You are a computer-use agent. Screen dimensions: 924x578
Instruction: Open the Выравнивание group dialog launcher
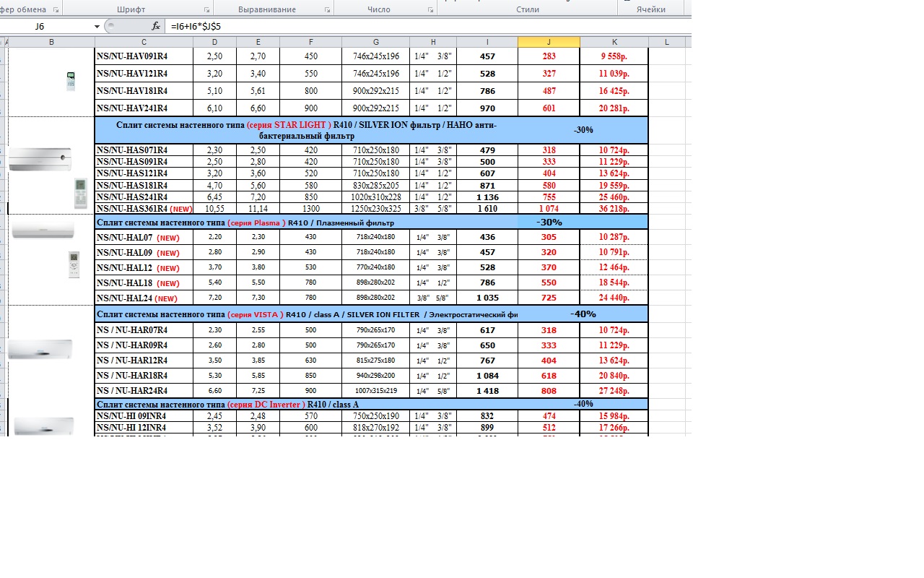[327, 10]
